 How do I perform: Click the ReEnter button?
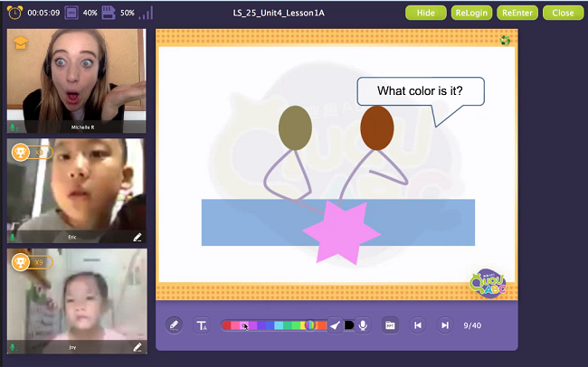pos(519,13)
